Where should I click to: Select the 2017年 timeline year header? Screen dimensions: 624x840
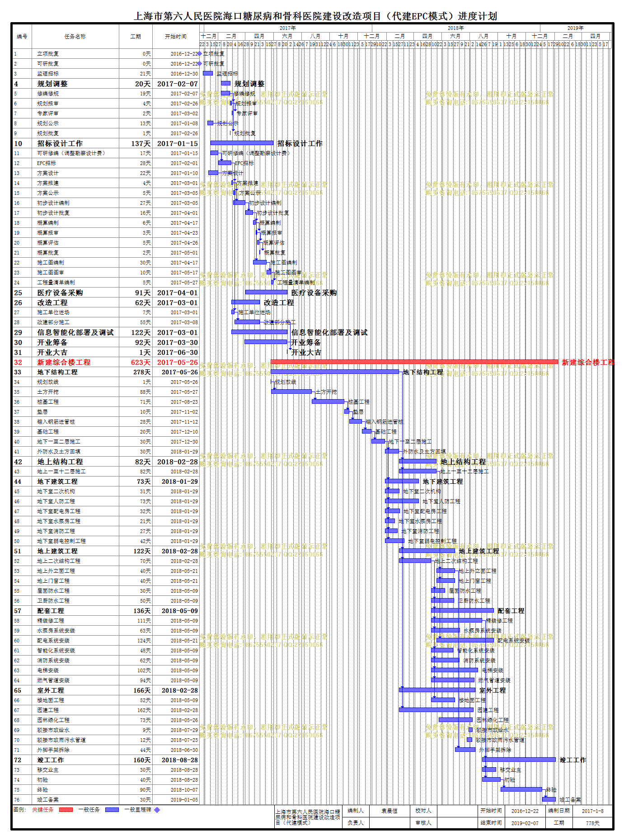pyautogui.click(x=287, y=28)
